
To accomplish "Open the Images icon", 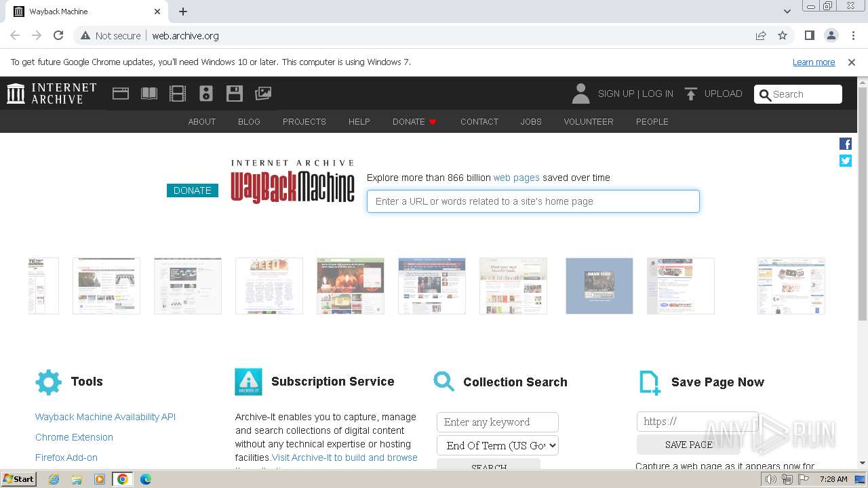I will pyautogui.click(x=263, y=94).
